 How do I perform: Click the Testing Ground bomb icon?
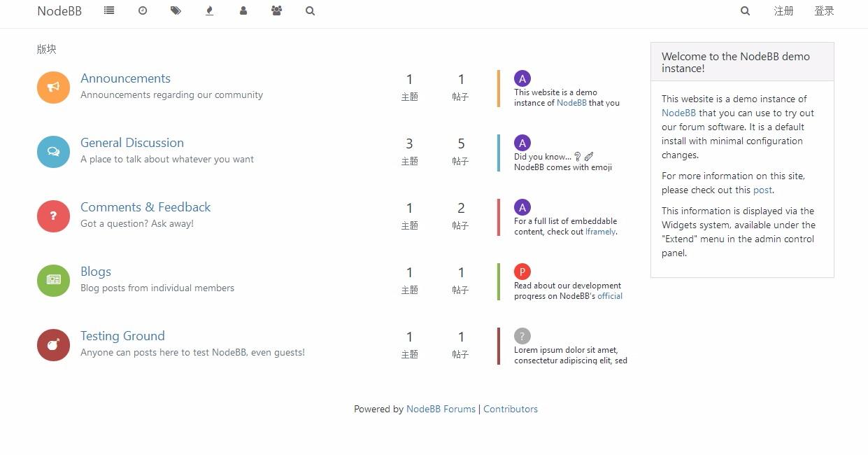53,344
